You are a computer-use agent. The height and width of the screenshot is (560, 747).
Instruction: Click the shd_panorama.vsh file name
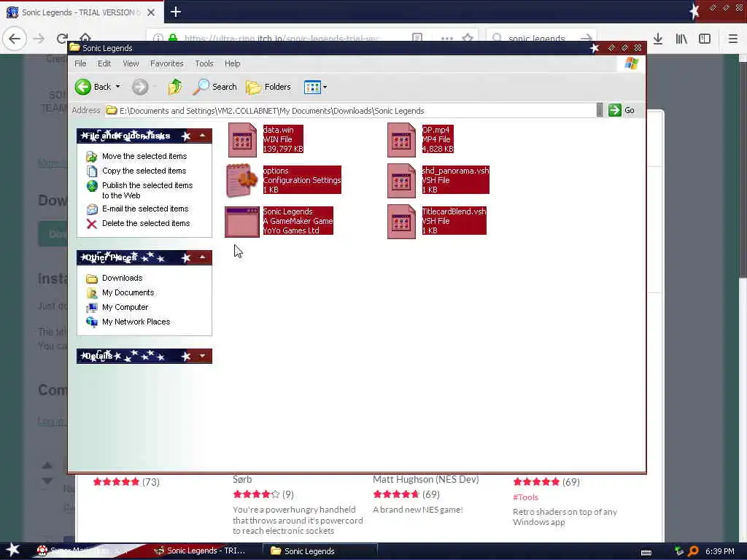pos(455,171)
